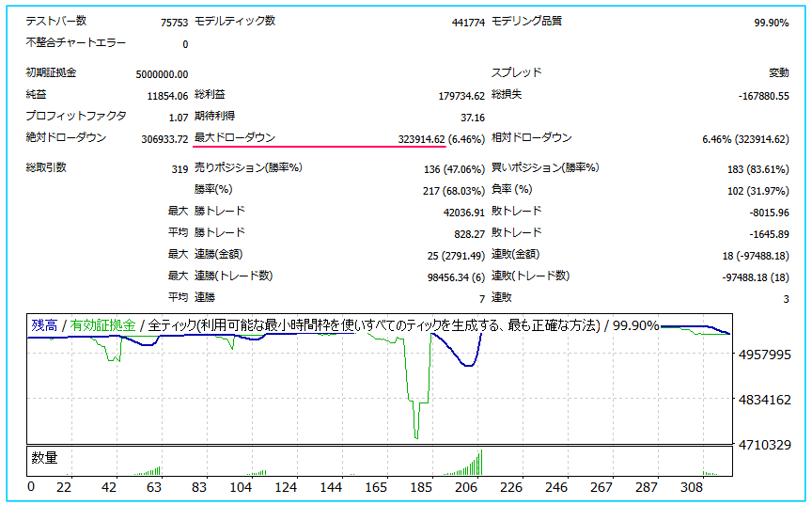This screenshot has height=505, width=812.
Task: Click the green 有効証拠金 chart legend
Action: 102,325
